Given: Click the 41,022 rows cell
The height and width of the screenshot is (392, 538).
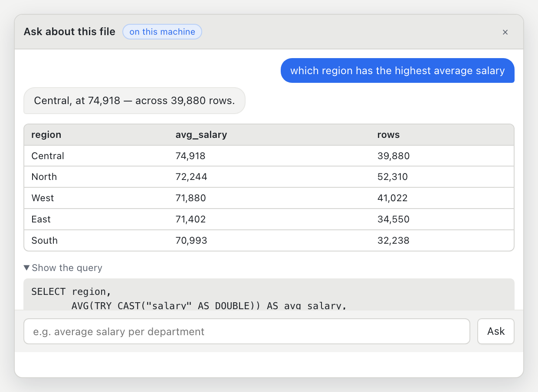Looking at the screenshot, I should pos(442,198).
